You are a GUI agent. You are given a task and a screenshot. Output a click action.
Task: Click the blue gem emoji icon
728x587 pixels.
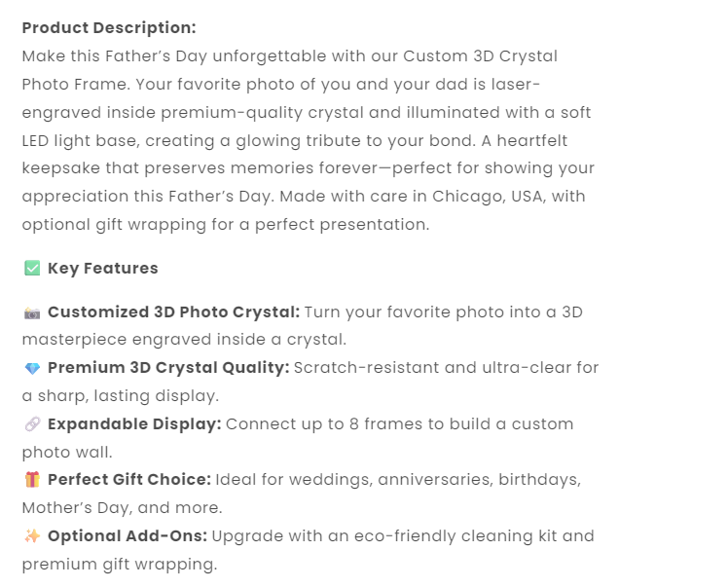(32, 368)
